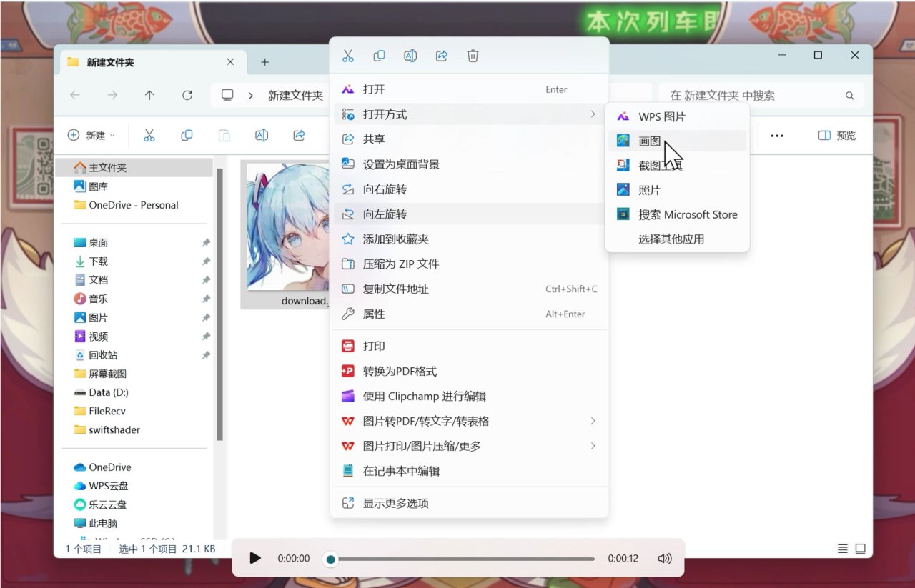Open the image with WPS 图片
Image resolution: width=915 pixels, height=588 pixels.
click(x=677, y=116)
